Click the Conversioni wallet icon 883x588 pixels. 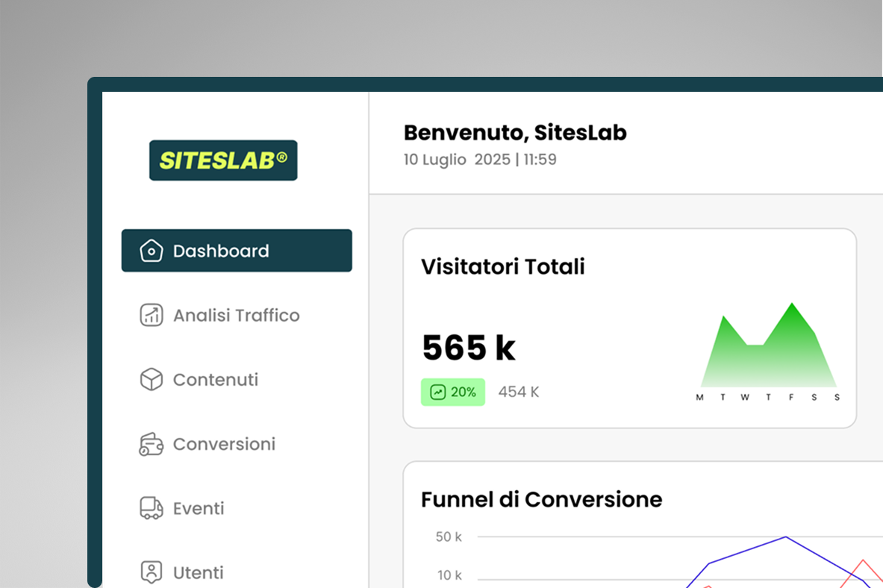tap(152, 444)
